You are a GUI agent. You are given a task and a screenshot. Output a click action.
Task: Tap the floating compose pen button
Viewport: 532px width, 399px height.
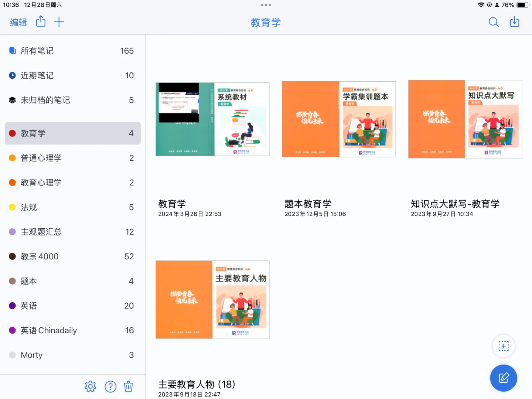503,378
